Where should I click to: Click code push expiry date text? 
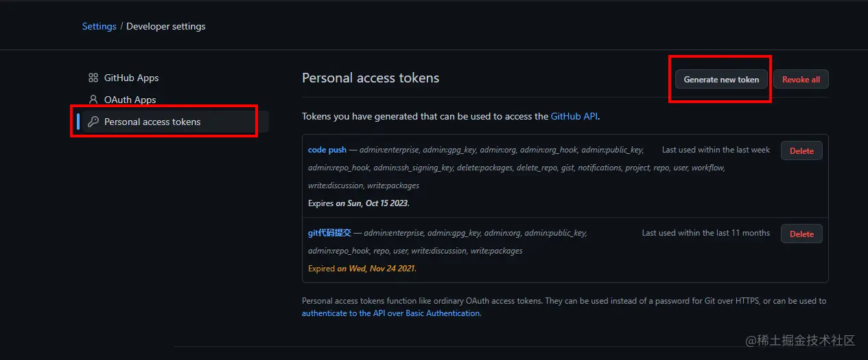[x=372, y=203]
